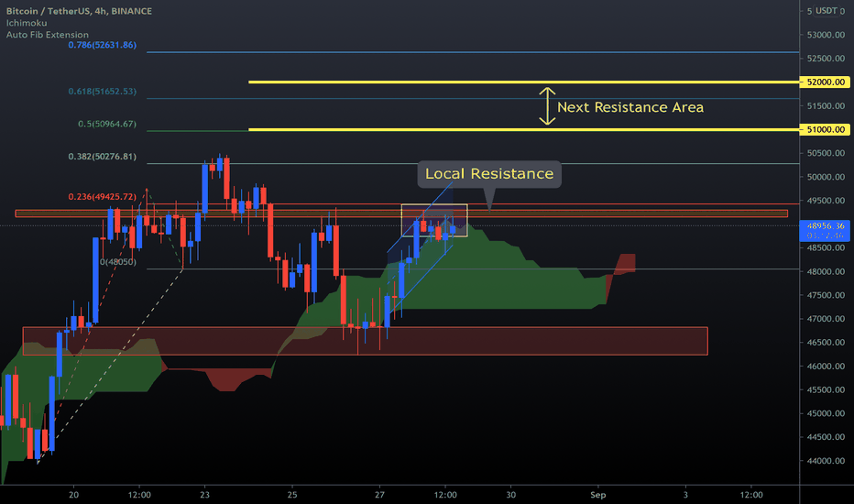Click the yellow 52000.00 price tag
The width and height of the screenshot is (854, 504).
(x=826, y=82)
